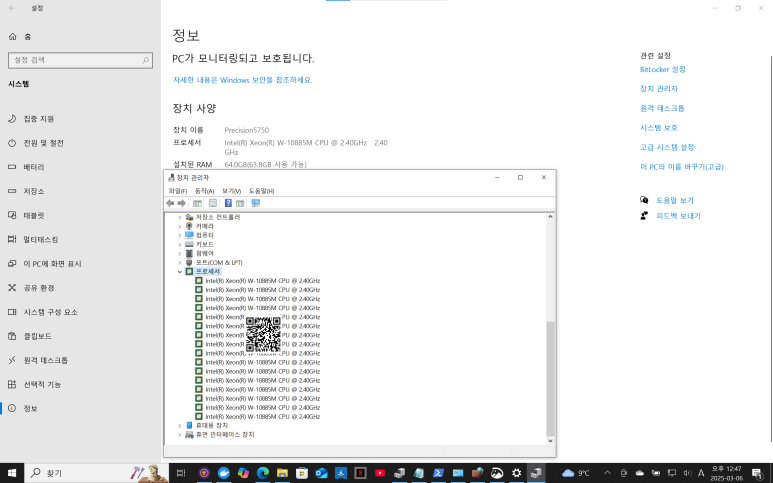Screen dimensions: 773x483
Task: Click the Device Manager scrollbar up arrow
Action: [550, 217]
